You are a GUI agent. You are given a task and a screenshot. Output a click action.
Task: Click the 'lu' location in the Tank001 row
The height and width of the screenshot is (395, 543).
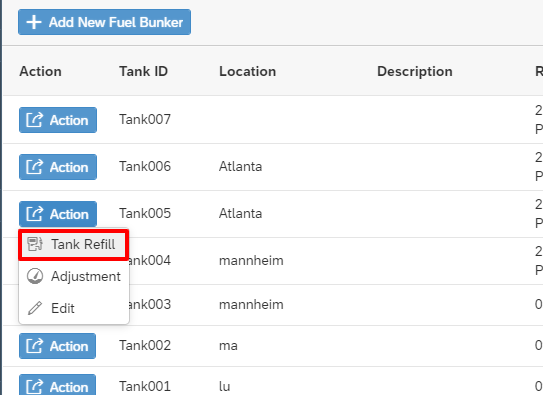click(224, 386)
